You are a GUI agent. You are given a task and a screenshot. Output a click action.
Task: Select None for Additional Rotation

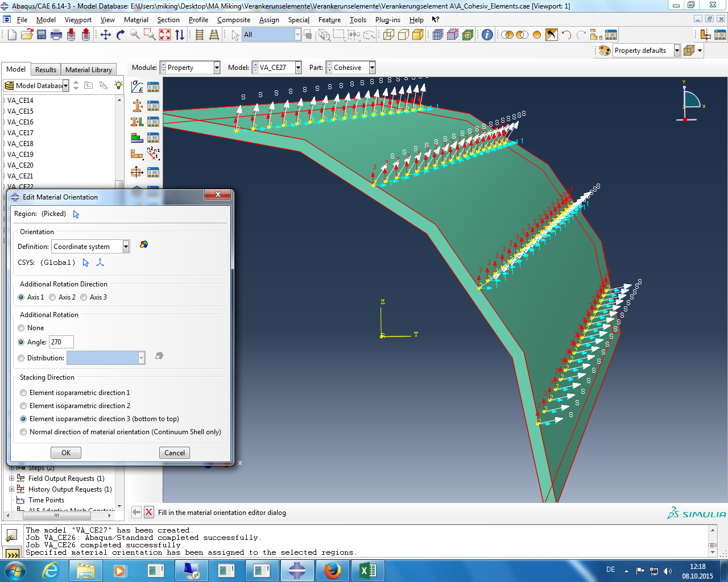pos(21,328)
